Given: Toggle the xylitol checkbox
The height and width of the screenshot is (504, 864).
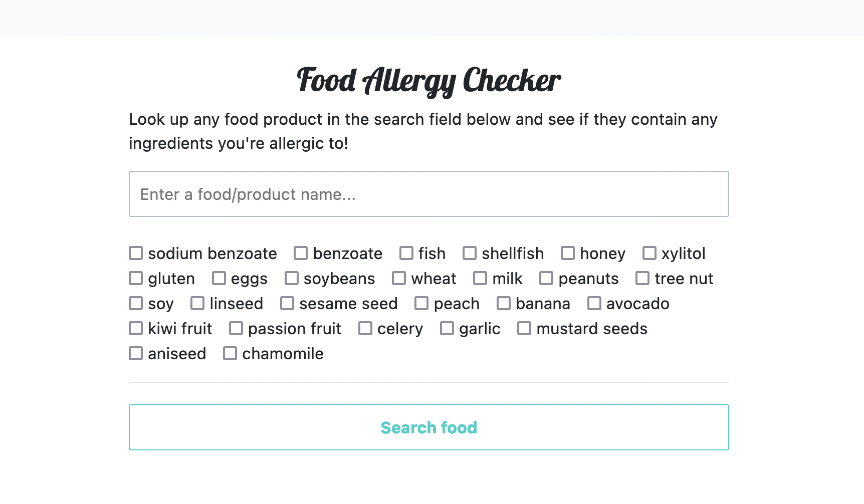Looking at the screenshot, I should click(650, 253).
